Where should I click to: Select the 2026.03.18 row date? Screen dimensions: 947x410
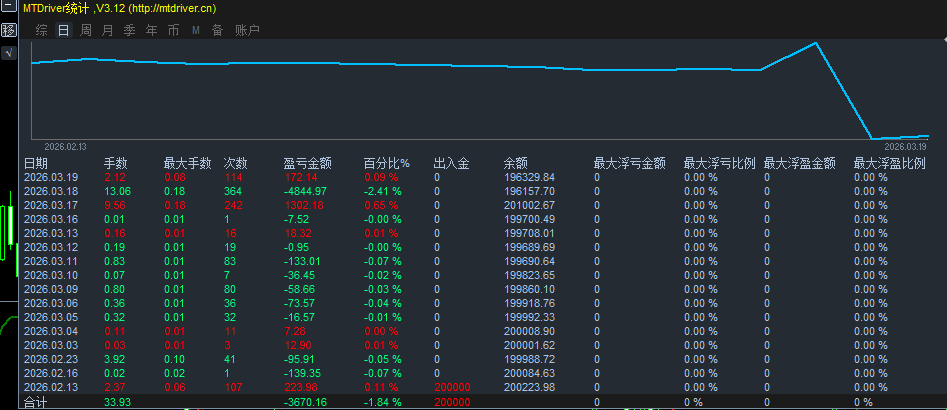point(50,191)
